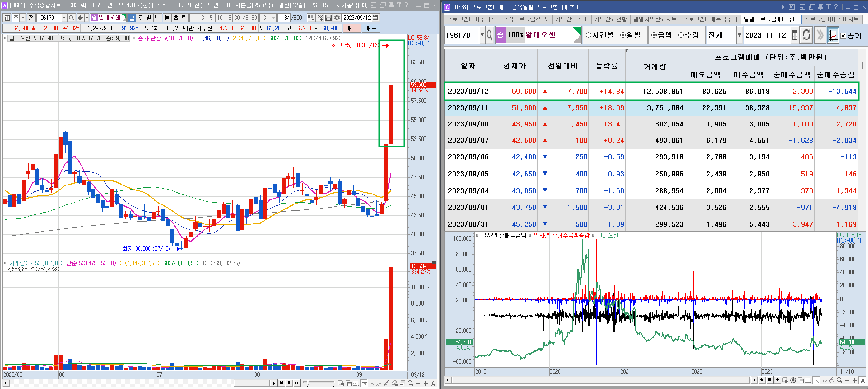Viewport: 868px width, 389px height.
Task: Click the 2023-11-12 date input field
Action: click(x=767, y=35)
